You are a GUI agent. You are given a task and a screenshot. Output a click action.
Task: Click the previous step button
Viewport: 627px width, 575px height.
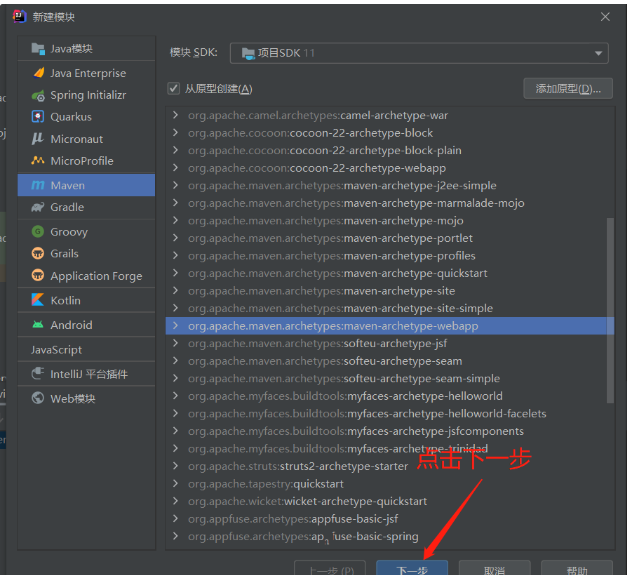(330, 568)
